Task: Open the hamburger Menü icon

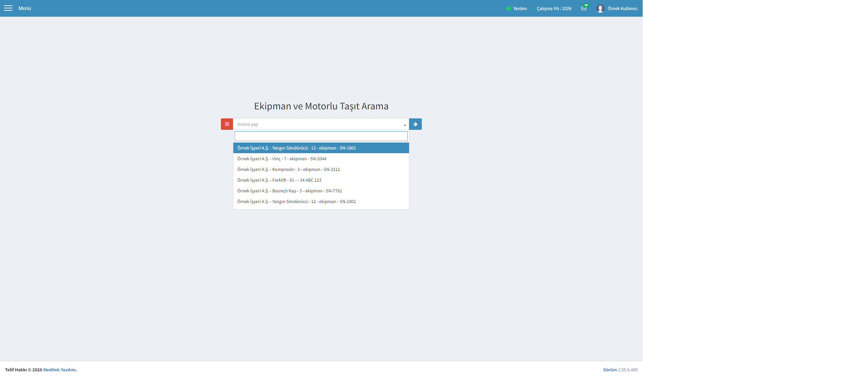Action: (x=8, y=8)
